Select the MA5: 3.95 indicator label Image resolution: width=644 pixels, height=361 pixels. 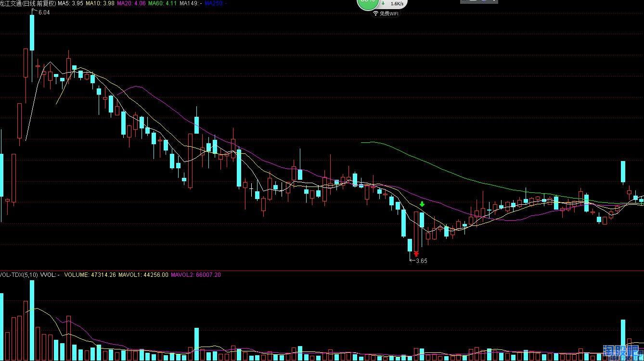click(x=70, y=3)
